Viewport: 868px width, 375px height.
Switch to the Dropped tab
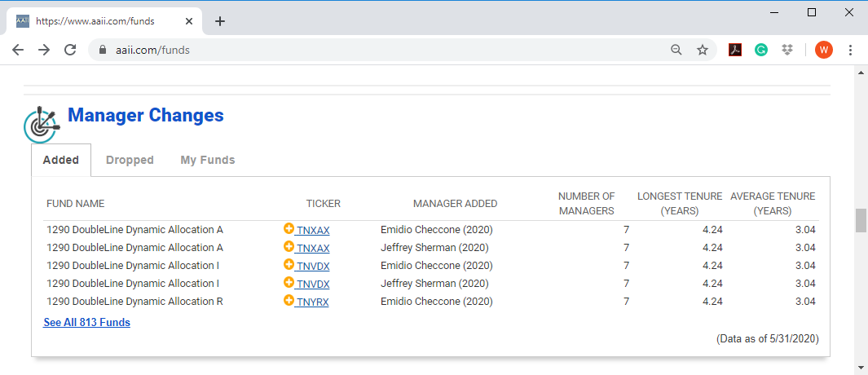click(130, 160)
